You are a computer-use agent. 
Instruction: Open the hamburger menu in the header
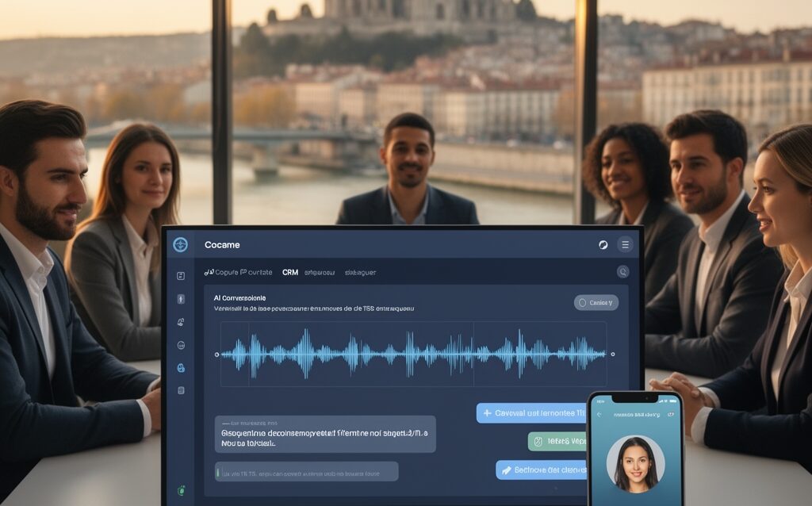coord(625,245)
